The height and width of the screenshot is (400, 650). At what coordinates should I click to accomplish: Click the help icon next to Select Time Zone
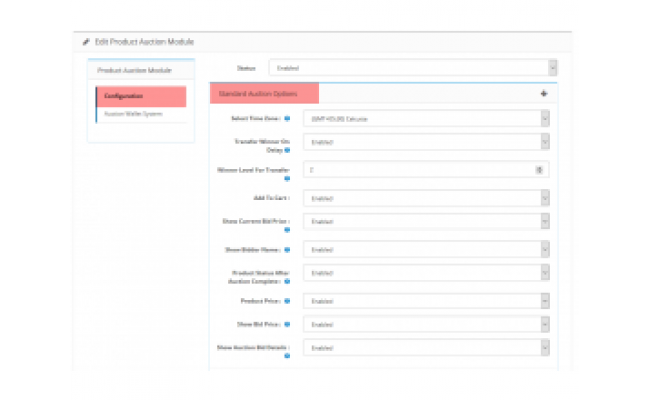287,119
